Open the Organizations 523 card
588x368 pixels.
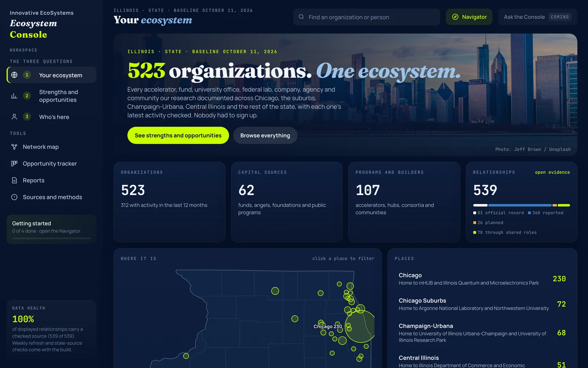pyautogui.click(x=169, y=202)
